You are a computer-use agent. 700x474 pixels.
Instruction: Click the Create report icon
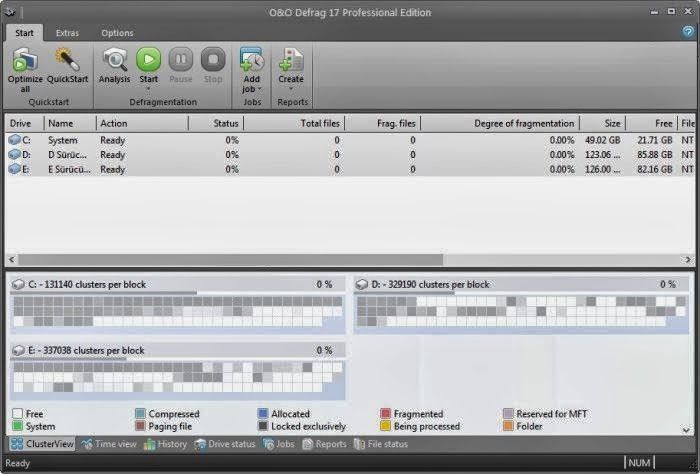pos(291,60)
